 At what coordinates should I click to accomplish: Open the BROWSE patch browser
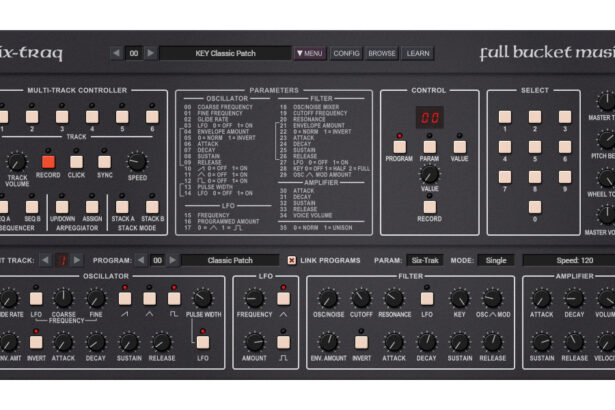pyautogui.click(x=382, y=53)
